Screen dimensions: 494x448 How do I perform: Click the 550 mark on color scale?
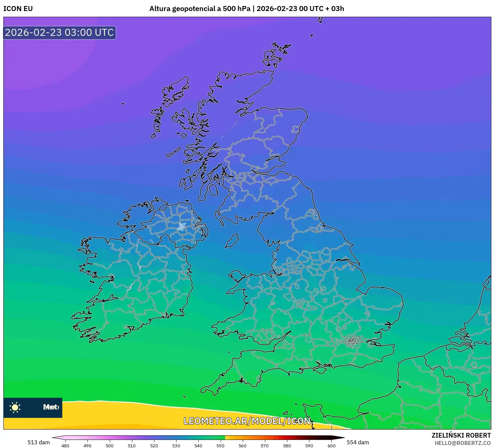tap(220, 445)
